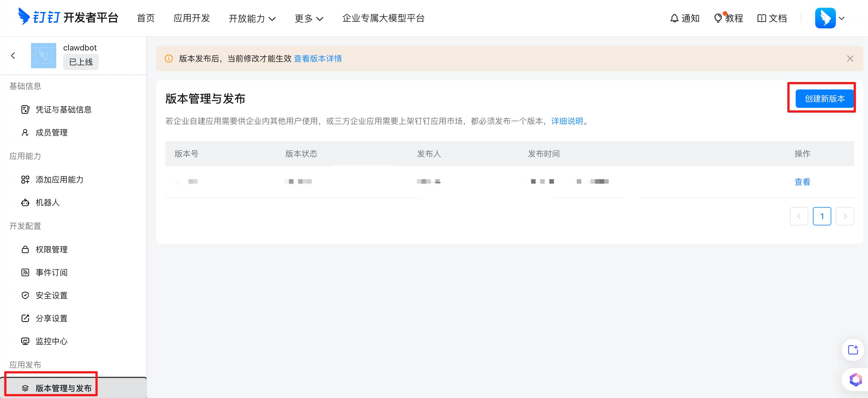Open 监控中心 monitor sidebar item
This screenshot has width=868, height=398.
pos(51,341)
